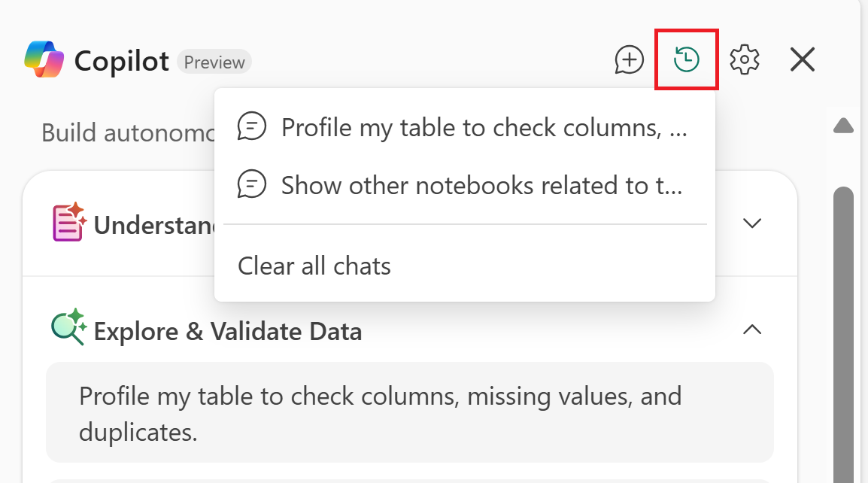868x483 pixels.
Task: Click the Copilot title text
Action: point(121,62)
